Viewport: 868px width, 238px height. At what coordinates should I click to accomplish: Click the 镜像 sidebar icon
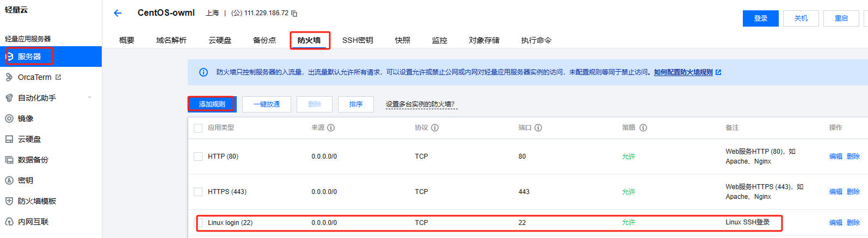coord(9,118)
